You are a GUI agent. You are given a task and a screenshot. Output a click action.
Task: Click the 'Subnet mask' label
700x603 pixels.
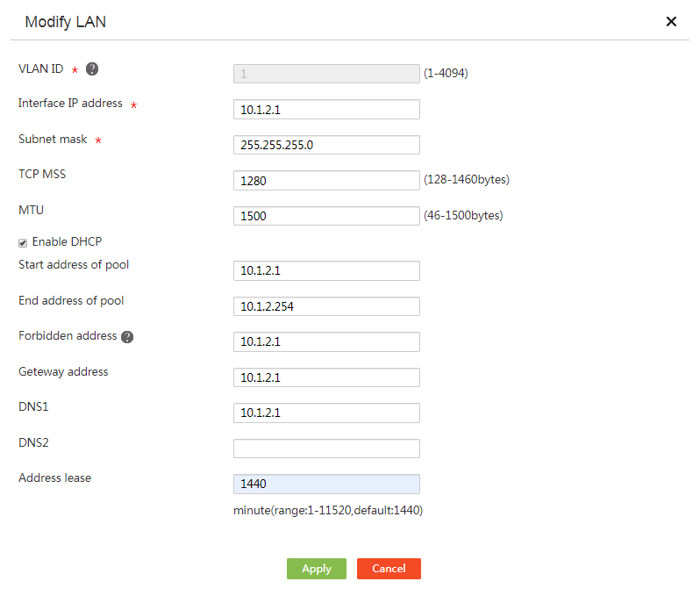click(x=53, y=140)
